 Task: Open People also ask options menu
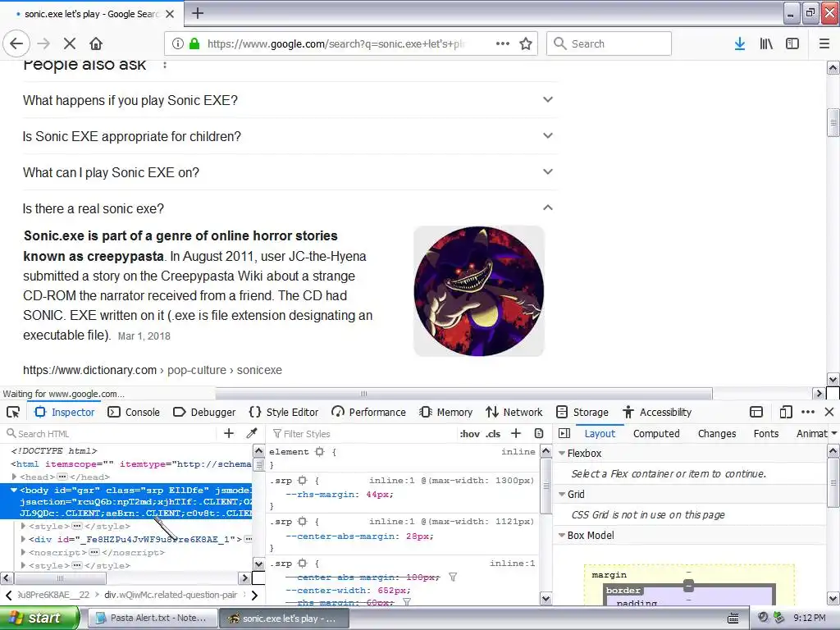point(165,65)
